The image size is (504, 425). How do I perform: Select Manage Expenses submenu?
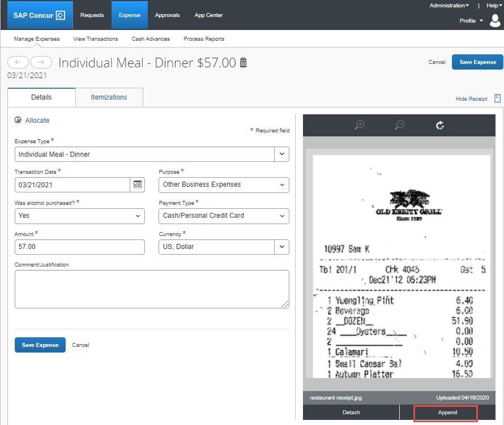37,39
